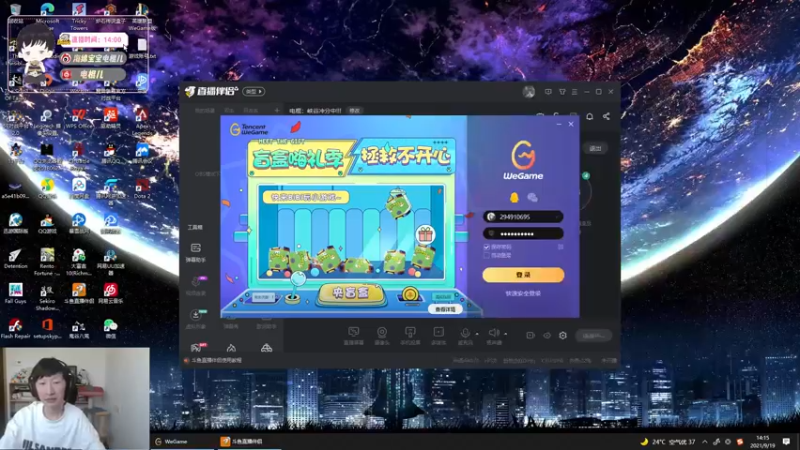
Task: Open live companion settings gear
Action: pos(563,335)
